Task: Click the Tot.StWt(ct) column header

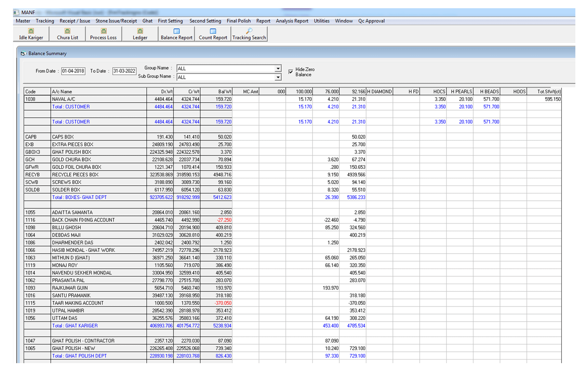Action: pyautogui.click(x=544, y=92)
